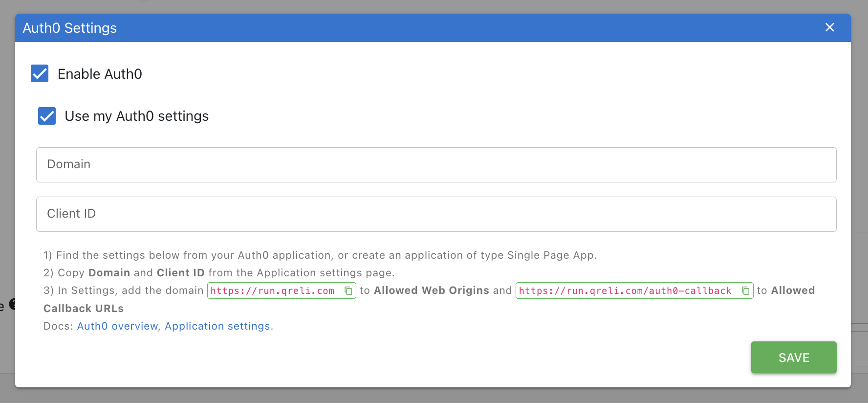Open the Auth0 overview docs link
The width and height of the screenshot is (868, 403).
(x=117, y=326)
